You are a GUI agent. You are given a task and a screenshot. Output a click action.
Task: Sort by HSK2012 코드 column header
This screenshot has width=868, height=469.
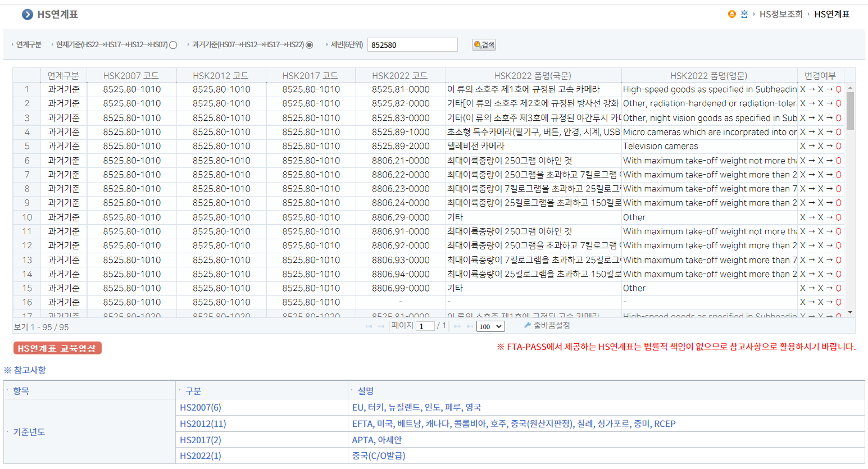221,75
